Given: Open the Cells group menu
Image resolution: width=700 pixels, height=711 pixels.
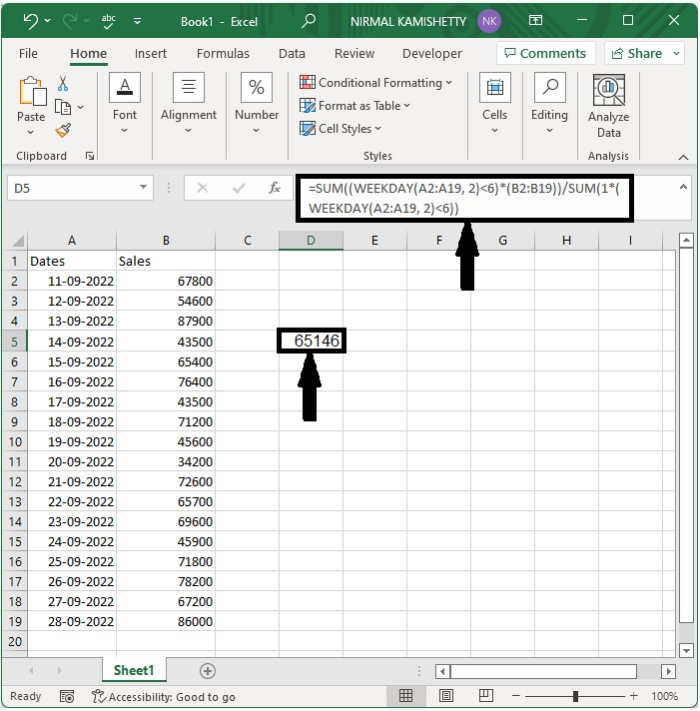Looking at the screenshot, I should tap(495, 103).
